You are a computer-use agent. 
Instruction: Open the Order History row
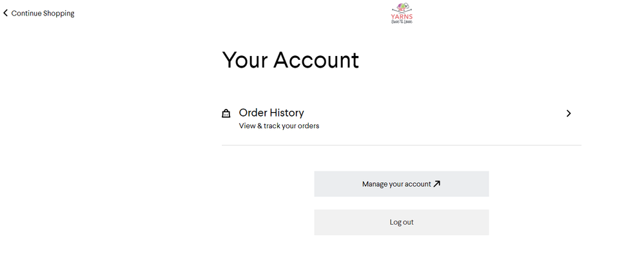401,119
